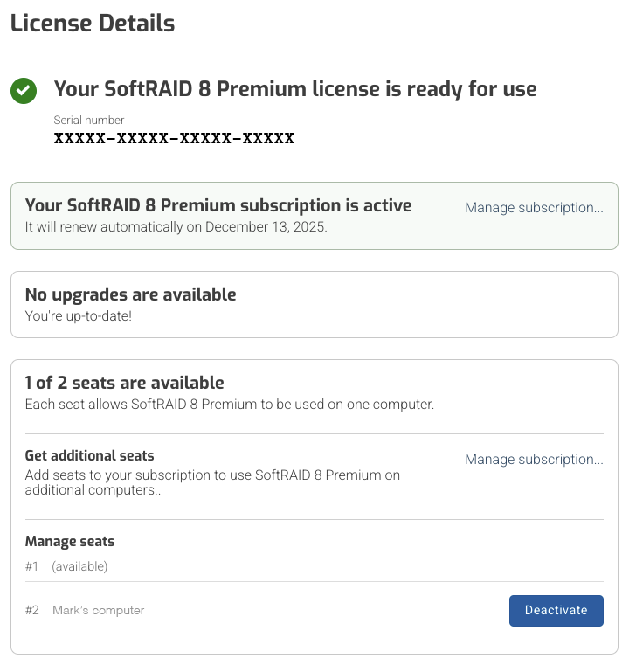Click the Add seats to your subscription text
This screenshot has width=636, height=672.
click(x=212, y=482)
